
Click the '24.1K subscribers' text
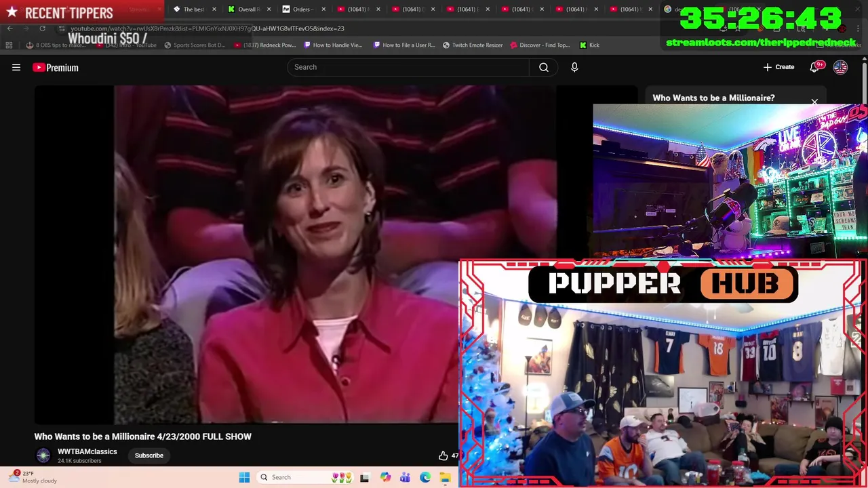[79, 461]
